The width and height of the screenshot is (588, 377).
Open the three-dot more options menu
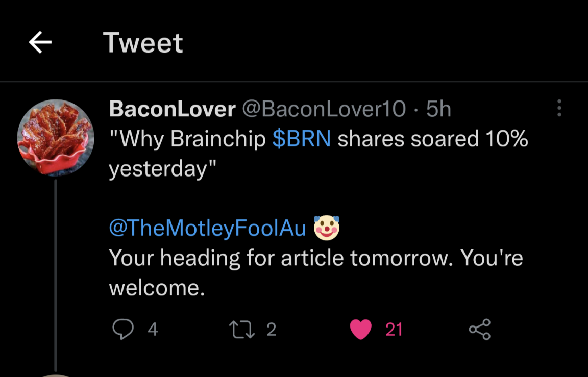pyautogui.click(x=559, y=108)
